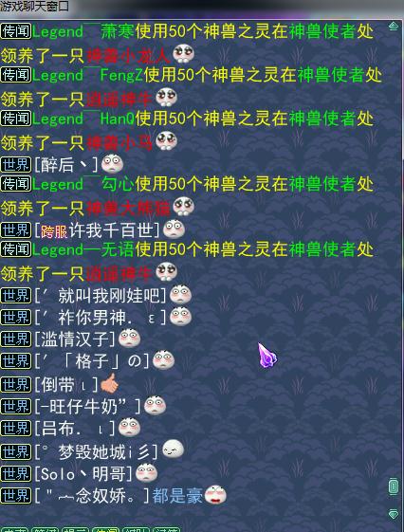Viewport: 404px width, 532px height.
Task: Click the thumbs-up emoticon after 倒带
Action: (109, 384)
